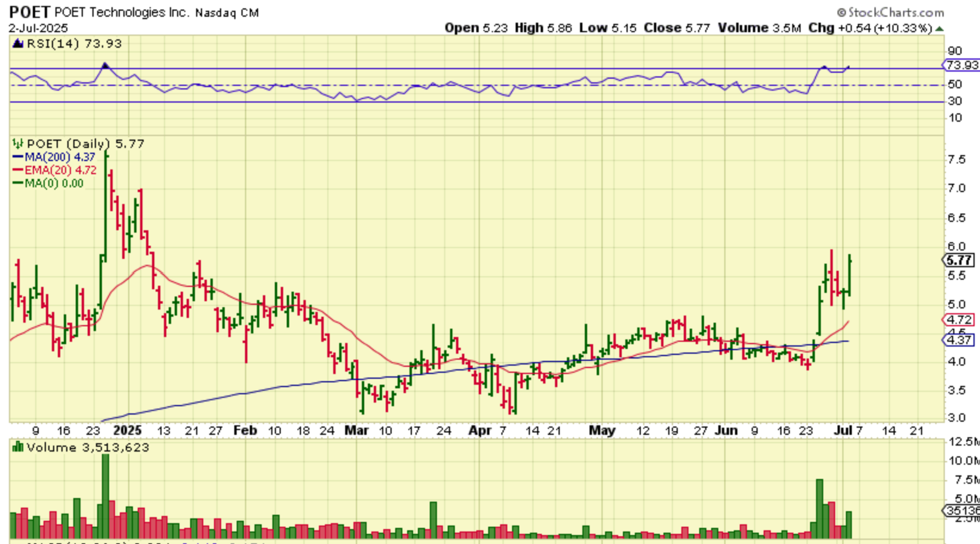Click the POET (Daily) candlestick legend icon
The width and height of the screenshot is (980, 544).
[18, 144]
